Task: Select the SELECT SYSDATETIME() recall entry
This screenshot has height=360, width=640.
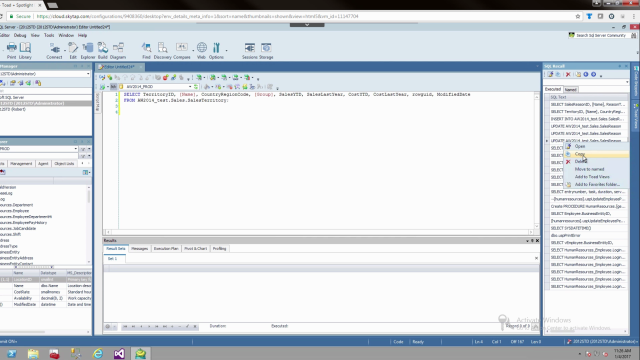Action: 587,228
